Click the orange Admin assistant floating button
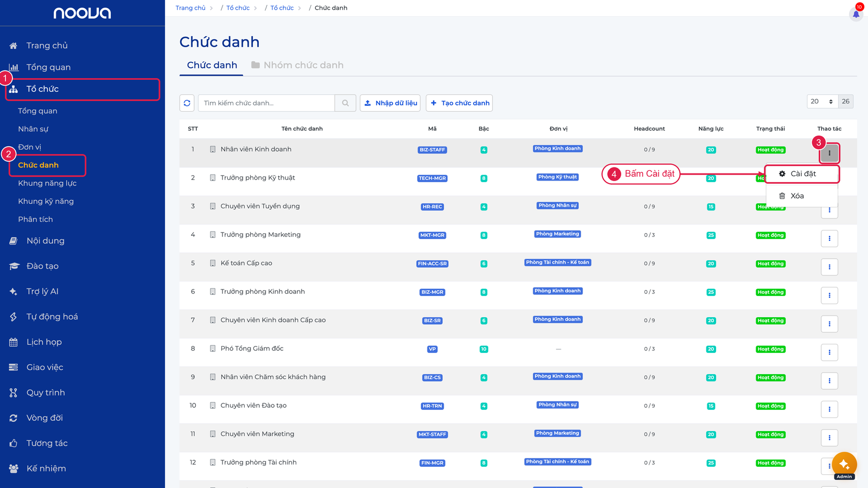The image size is (868, 488). tap(844, 465)
